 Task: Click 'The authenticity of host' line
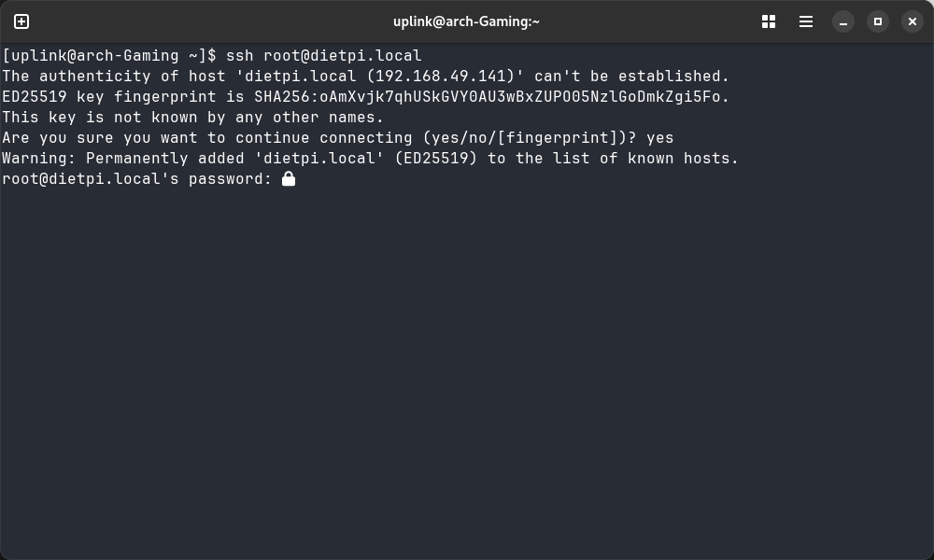pyautogui.click(x=365, y=77)
